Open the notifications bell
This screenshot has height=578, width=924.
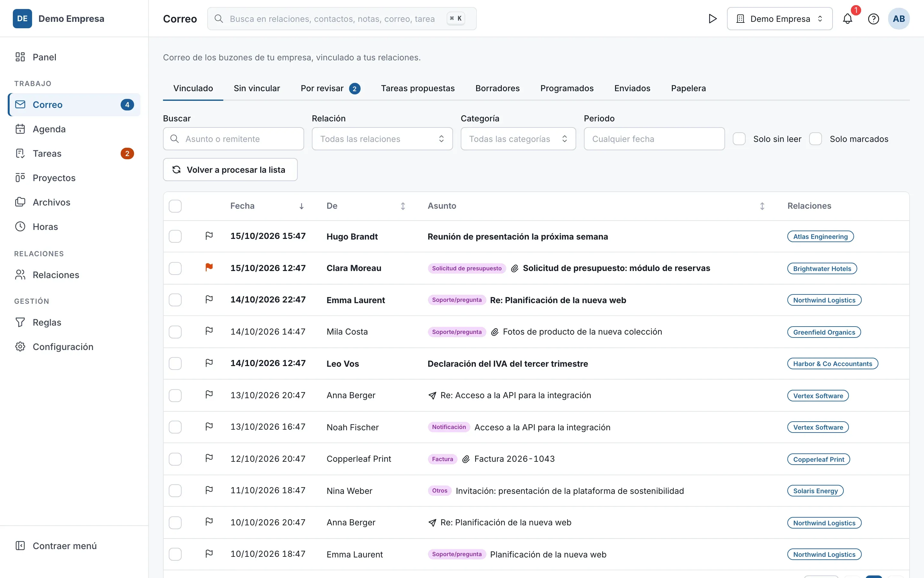click(848, 19)
